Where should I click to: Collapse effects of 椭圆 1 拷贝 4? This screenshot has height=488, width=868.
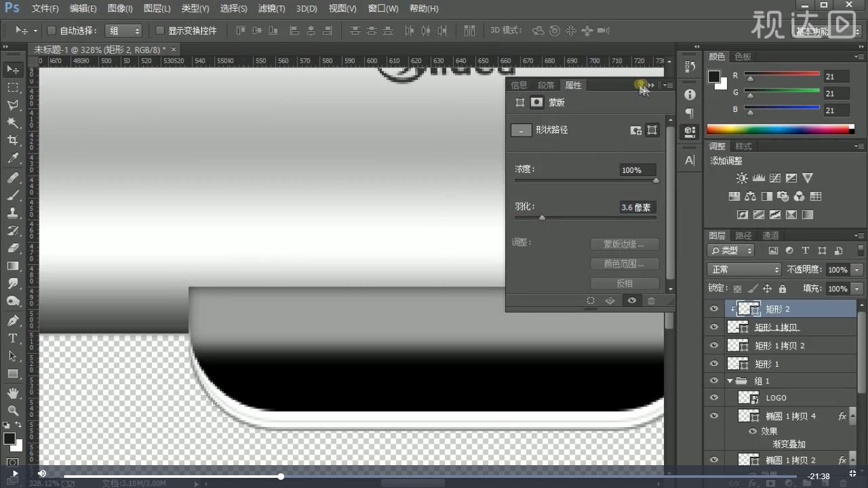pyautogui.click(x=853, y=416)
